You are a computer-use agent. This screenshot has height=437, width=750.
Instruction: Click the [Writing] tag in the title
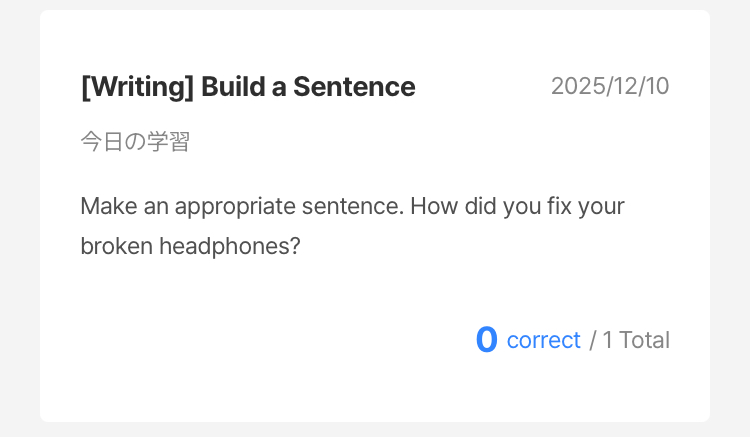[137, 87]
